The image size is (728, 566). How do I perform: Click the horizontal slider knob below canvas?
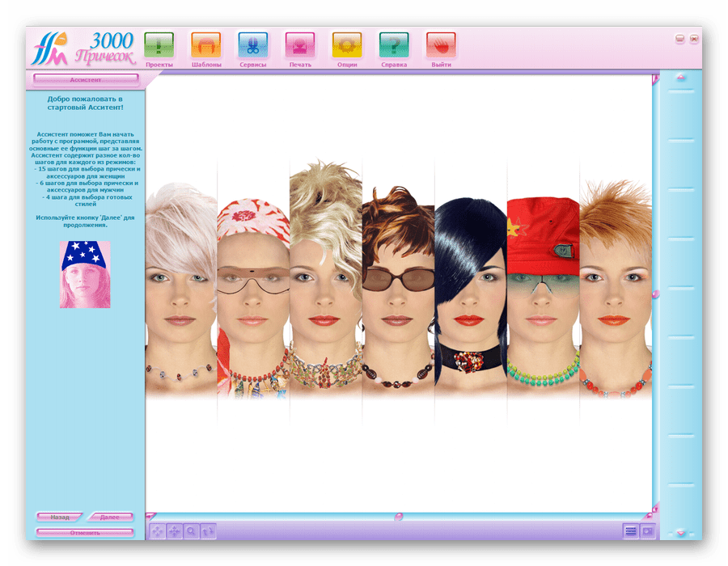(398, 516)
